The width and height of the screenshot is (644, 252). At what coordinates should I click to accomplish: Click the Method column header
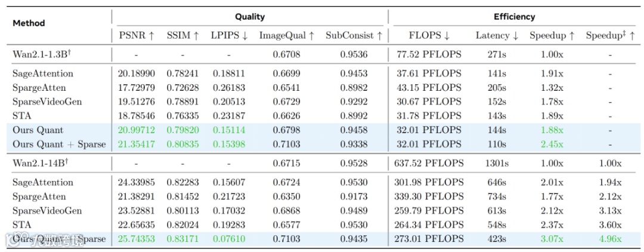click(29, 23)
